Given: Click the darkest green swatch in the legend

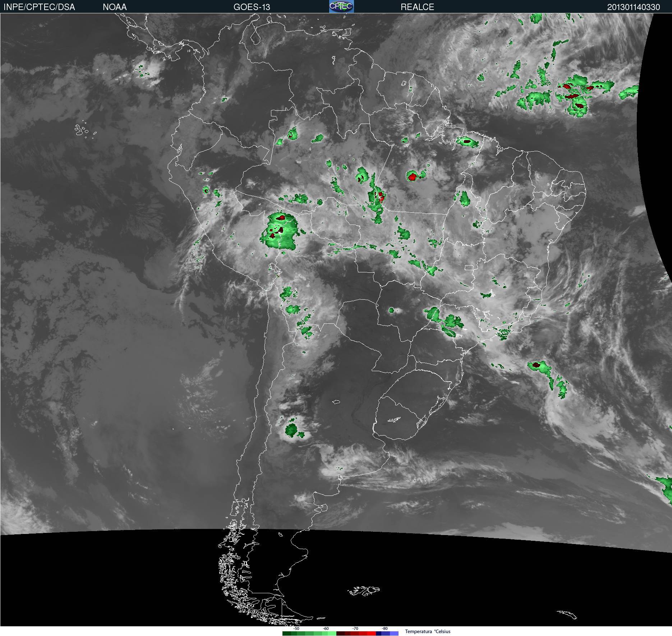Looking at the screenshot, I should pyautogui.click(x=287, y=633).
